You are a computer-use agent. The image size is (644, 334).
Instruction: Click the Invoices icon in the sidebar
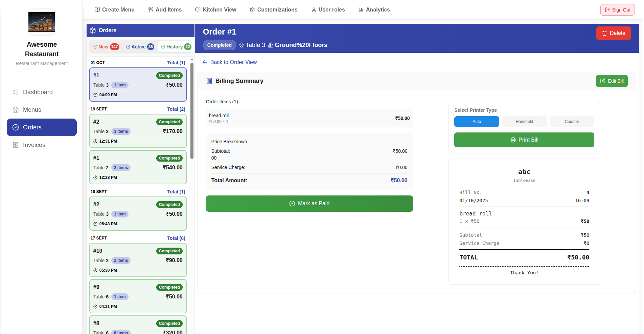tap(16, 145)
